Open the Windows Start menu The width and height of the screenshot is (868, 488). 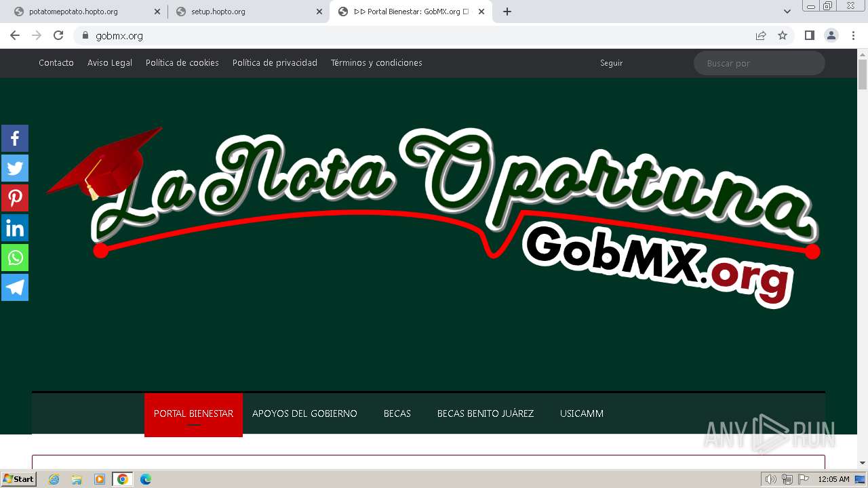click(18, 479)
